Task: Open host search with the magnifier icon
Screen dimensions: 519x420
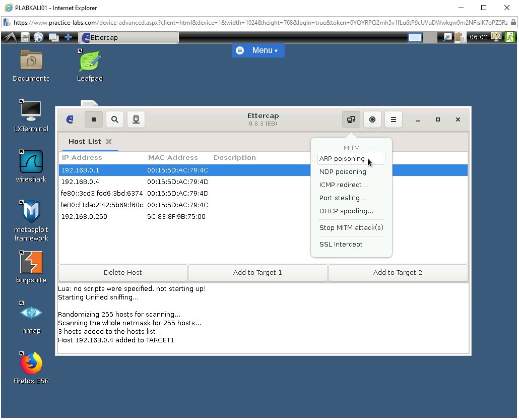Action: [114, 119]
